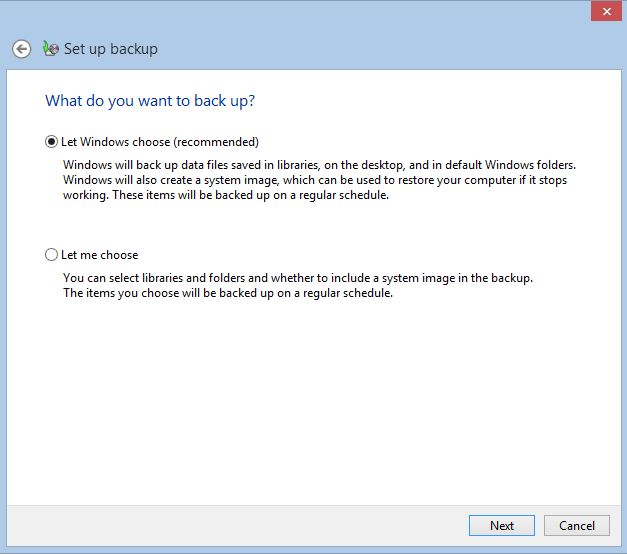Viewport: 627px width, 554px height.
Task: Cancel the backup setup
Action: 577,525
